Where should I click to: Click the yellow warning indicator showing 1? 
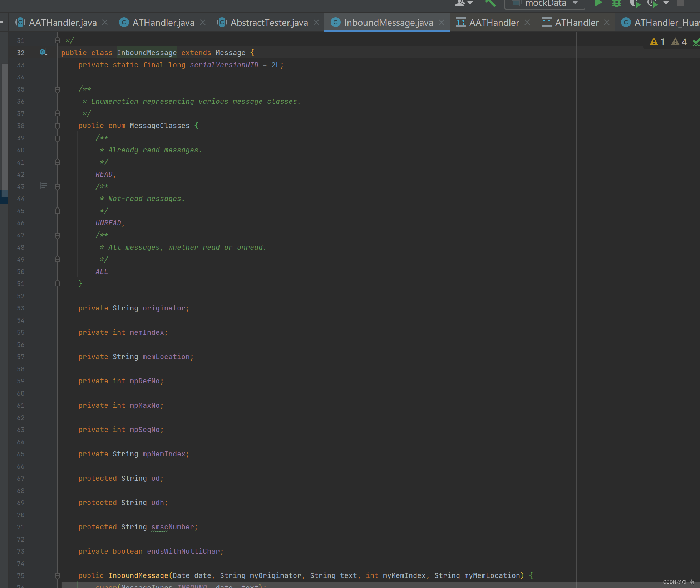(x=657, y=42)
